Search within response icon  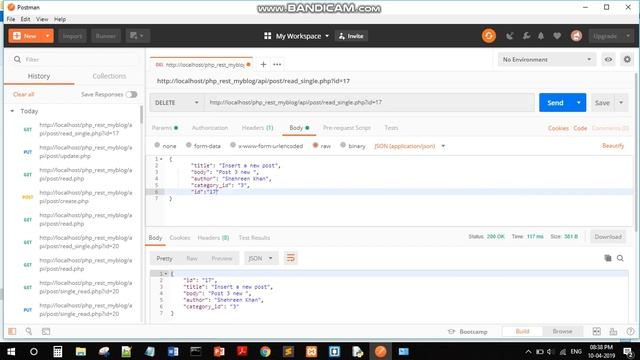pyautogui.click(x=620, y=258)
